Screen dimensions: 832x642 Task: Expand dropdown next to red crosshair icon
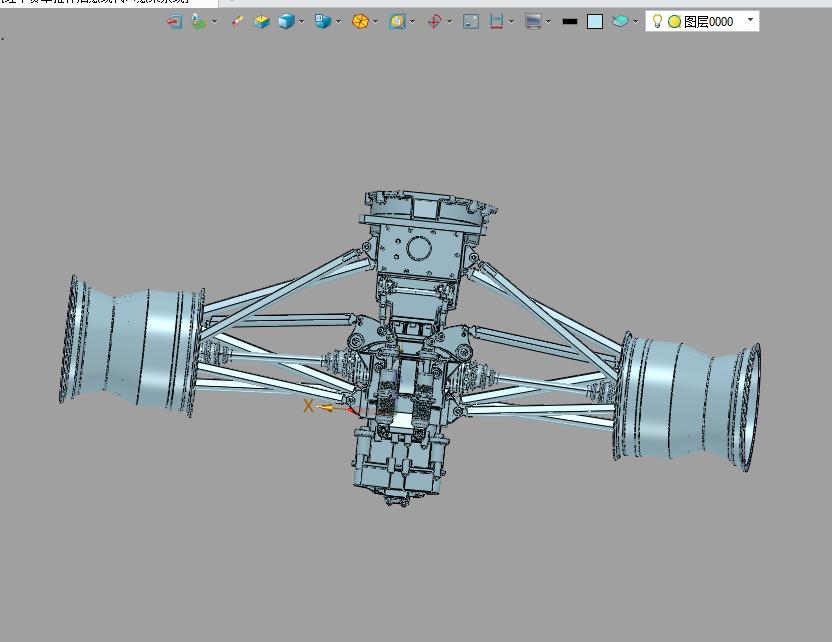click(x=449, y=22)
